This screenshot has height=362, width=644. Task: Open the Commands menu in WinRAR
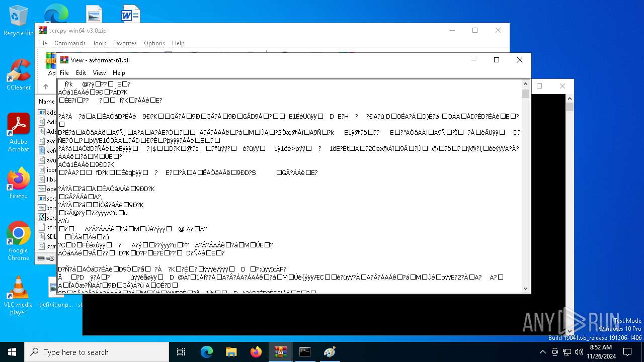tap(70, 43)
